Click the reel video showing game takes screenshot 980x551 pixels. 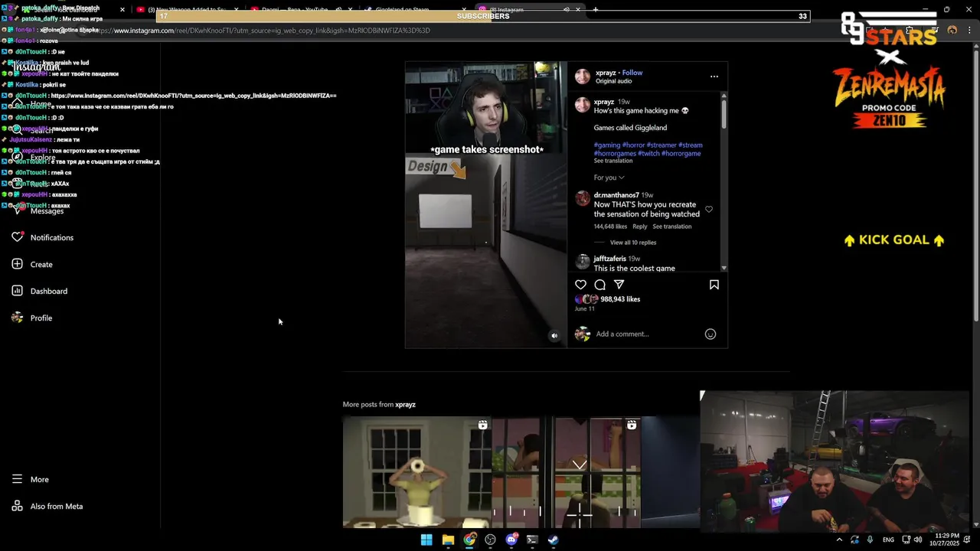[486, 205]
